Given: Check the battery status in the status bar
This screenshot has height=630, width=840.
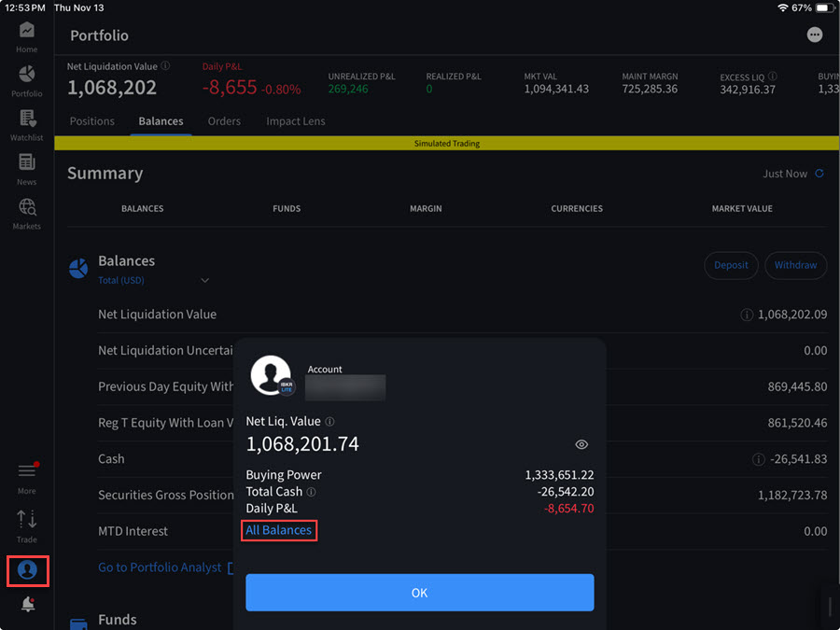Looking at the screenshot, I should click(x=823, y=8).
